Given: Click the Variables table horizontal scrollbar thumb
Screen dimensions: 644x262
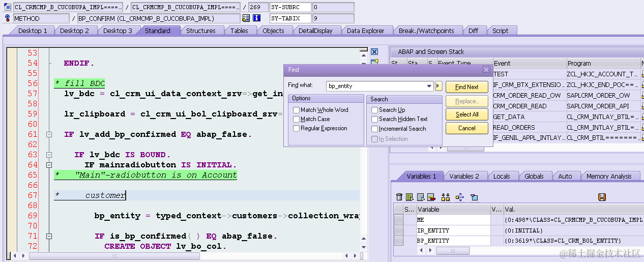Looking at the screenshot, I should [453, 251].
